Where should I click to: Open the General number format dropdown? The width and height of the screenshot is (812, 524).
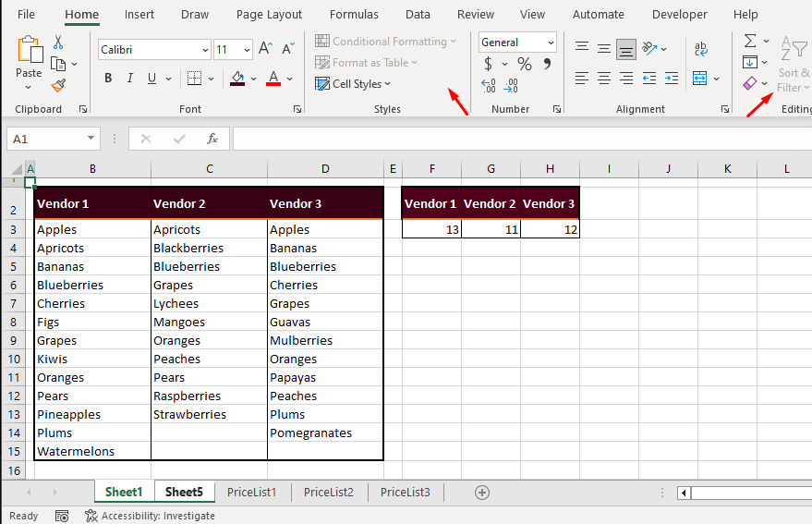(551, 43)
